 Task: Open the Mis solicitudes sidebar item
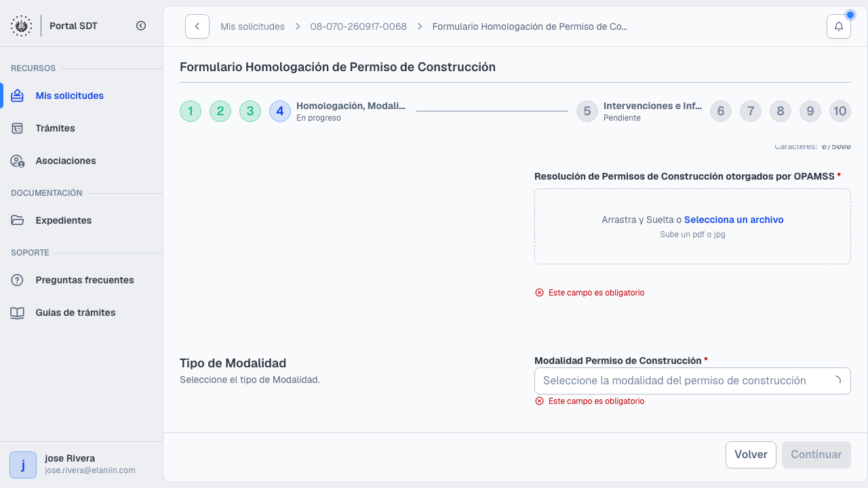(81, 96)
